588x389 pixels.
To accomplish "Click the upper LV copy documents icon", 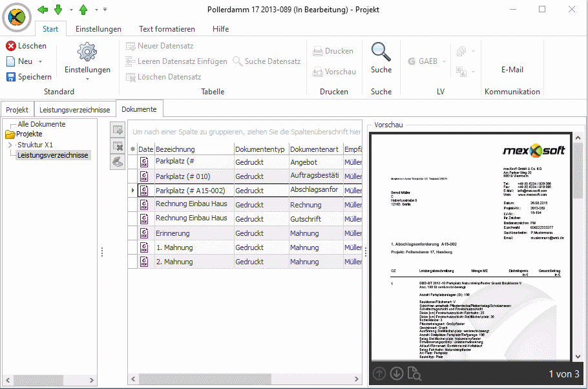I will [x=461, y=51].
